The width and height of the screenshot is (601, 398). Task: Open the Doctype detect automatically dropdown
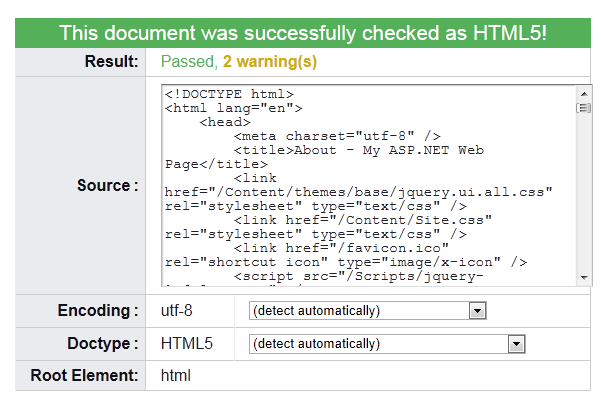387,344
